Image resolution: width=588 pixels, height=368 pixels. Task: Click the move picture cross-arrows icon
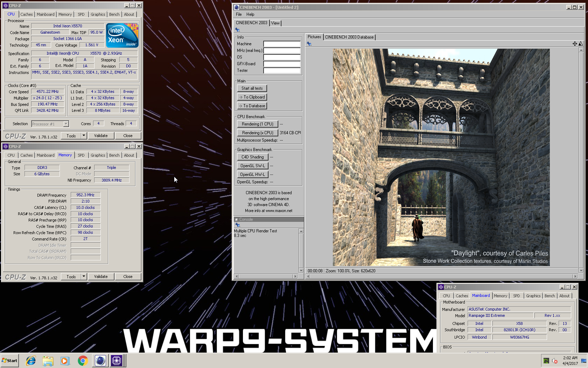tap(575, 44)
